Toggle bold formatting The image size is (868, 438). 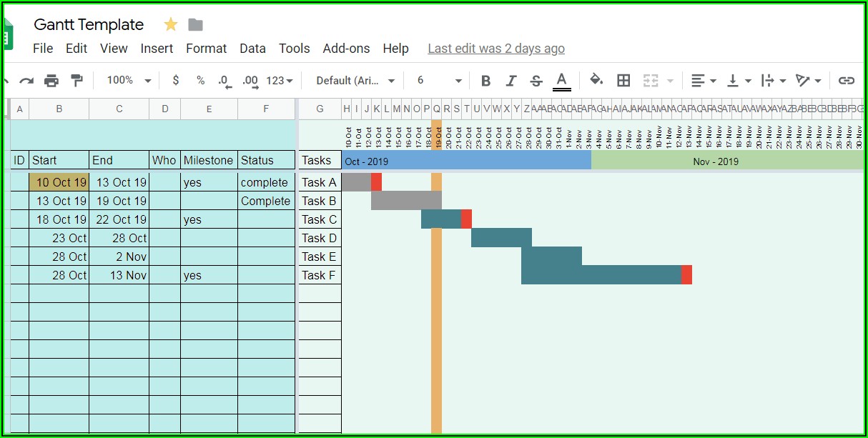pos(485,81)
